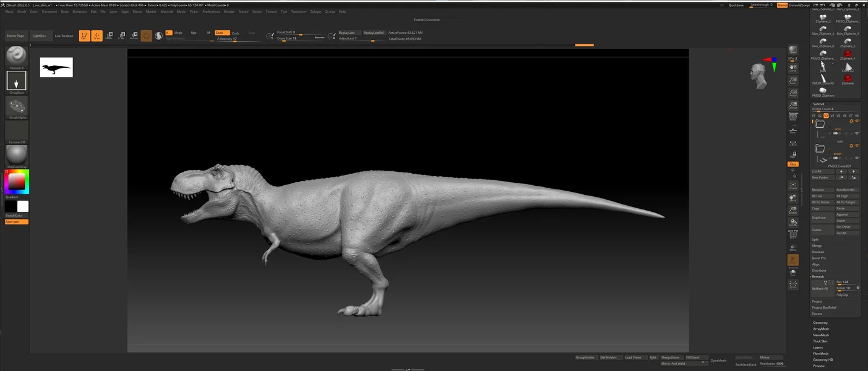Open the DragRect stroke selector

pos(16,81)
